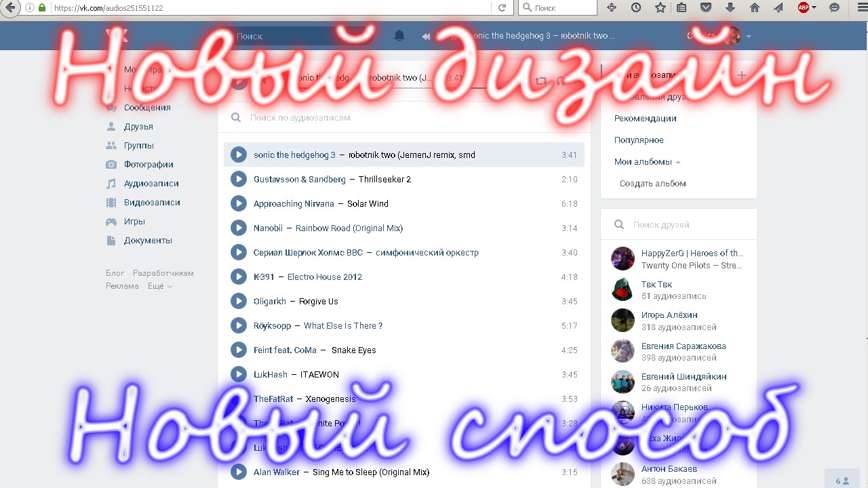Go back with the browser back arrow
Image resolution: width=868 pixels, height=488 pixels.
(x=9, y=7)
